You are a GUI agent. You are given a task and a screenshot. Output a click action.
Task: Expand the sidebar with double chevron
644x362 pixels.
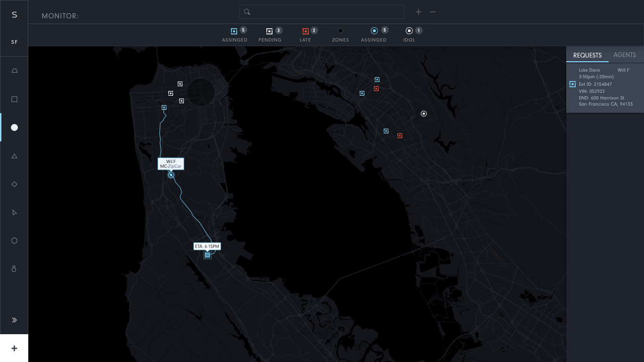point(14,320)
